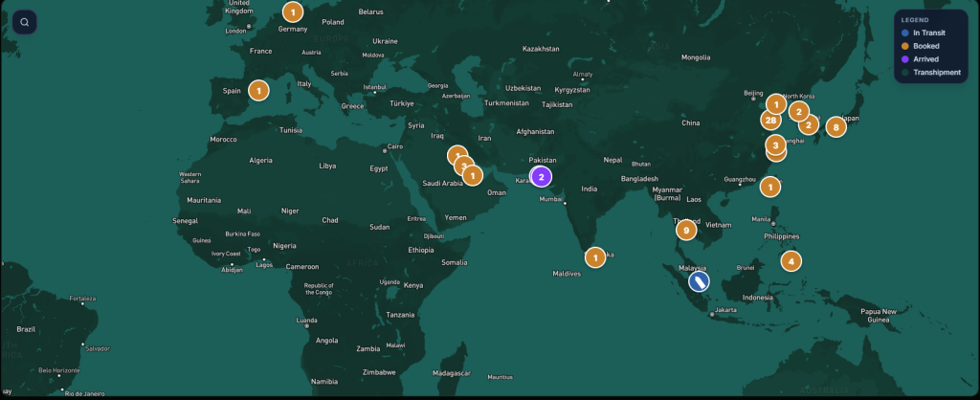Viewport: 980px width, 400px height.
Task: Open the purple Arrived cluster 2 near Karachi
Action: (542, 177)
